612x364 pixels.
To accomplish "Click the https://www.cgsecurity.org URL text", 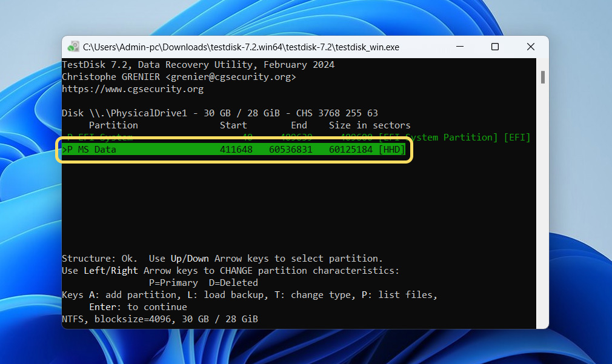I will click(x=133, y=89).
